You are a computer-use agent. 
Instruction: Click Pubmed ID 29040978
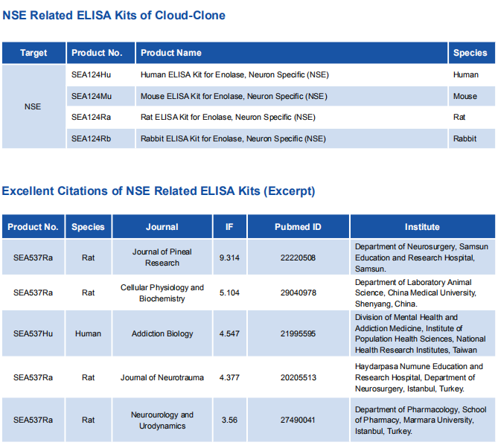pyautogui.click(x=299, y=292)
